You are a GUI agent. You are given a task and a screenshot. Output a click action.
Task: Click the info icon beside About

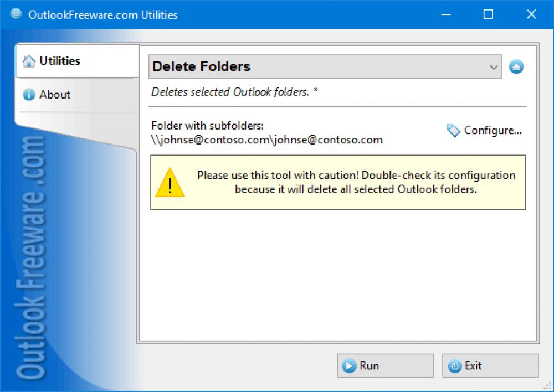pyautogui.click(x=29, y=95)
